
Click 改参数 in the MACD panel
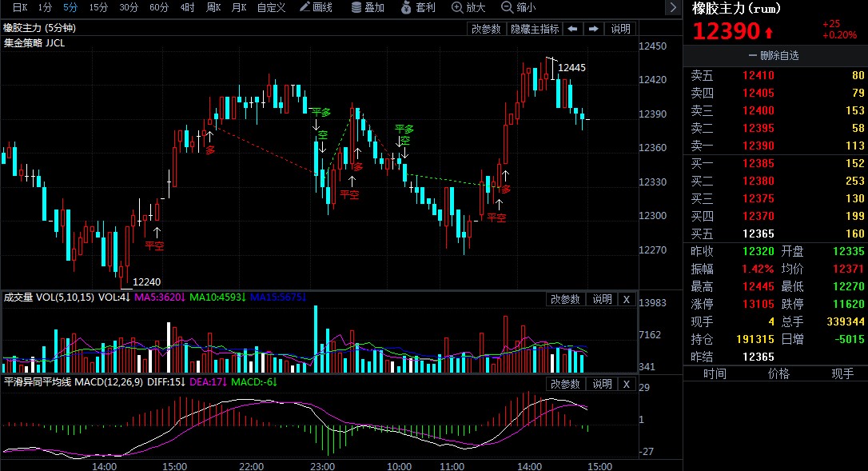pos(564,384)
